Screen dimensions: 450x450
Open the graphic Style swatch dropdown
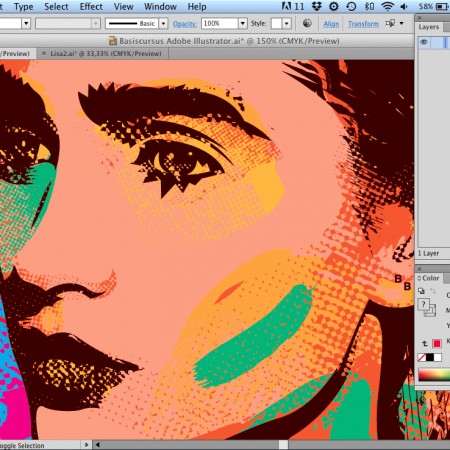click(287, 23)
